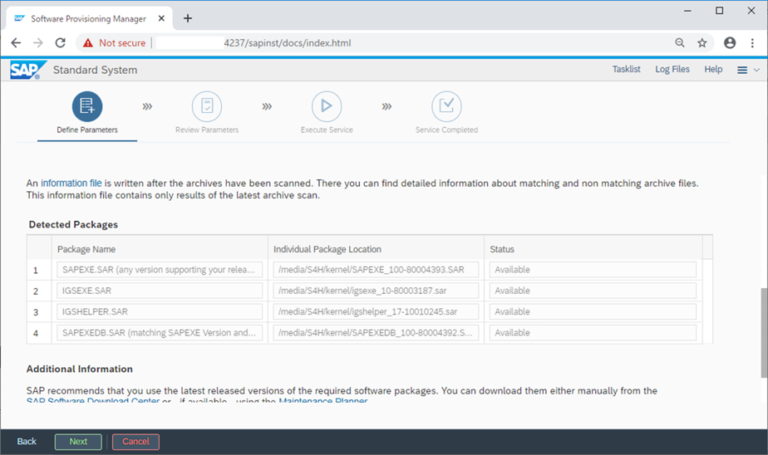
Task: Click the Execute Service play icon
Action: click(326, 105)
